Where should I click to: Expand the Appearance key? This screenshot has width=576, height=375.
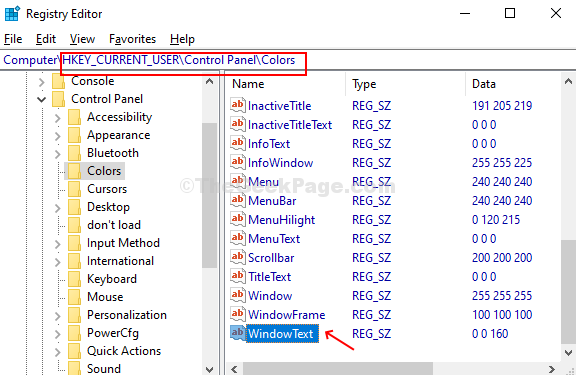tap(57, 136)
